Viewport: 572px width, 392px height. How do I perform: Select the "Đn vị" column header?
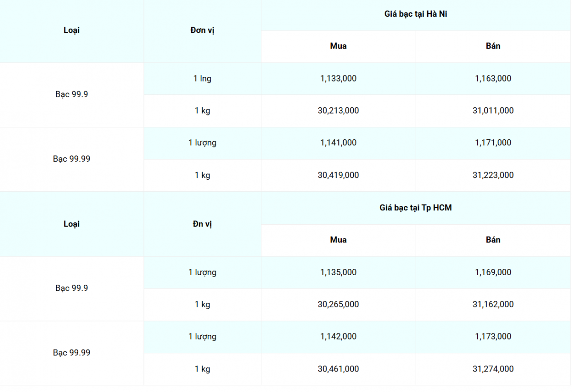202,224
